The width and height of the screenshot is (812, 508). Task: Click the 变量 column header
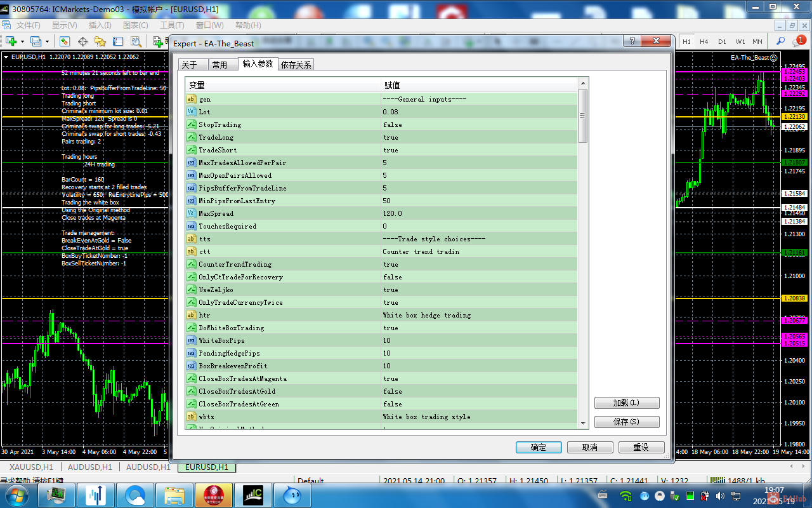tap(284, 85)
